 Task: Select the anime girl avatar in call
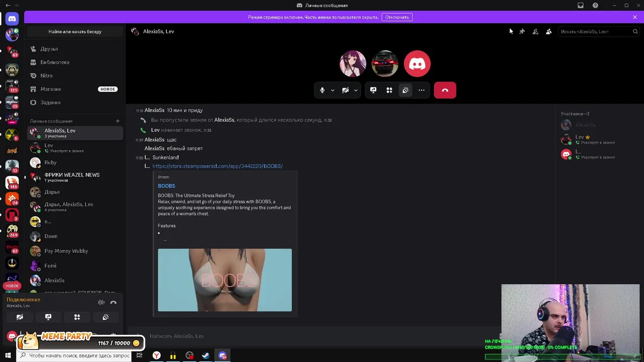pos(353,63)
